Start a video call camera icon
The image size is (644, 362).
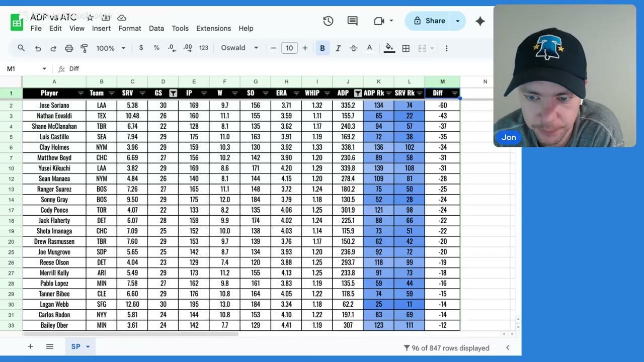pos(379,21)
